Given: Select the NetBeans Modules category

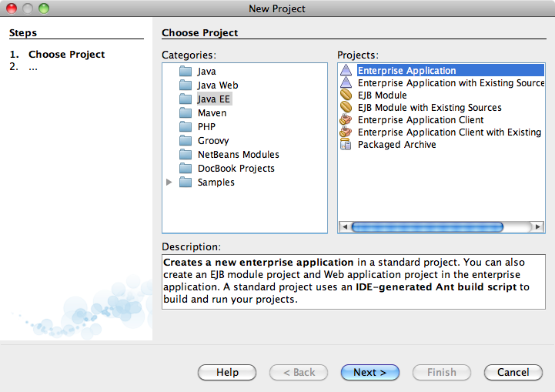Looking at the screenshot, I should click(238, 154).
